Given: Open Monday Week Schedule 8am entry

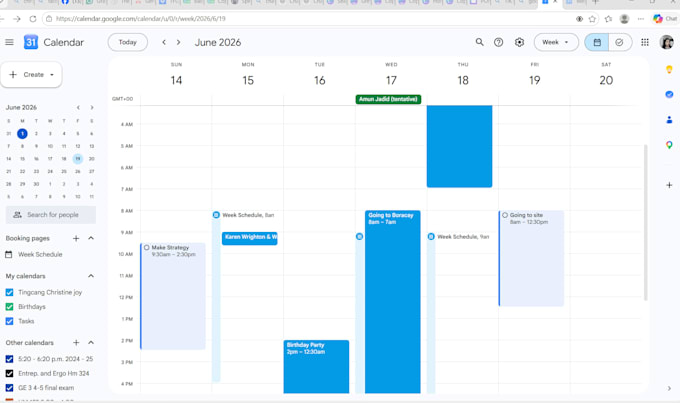Looking at the screenshot, I should (247, 215).
